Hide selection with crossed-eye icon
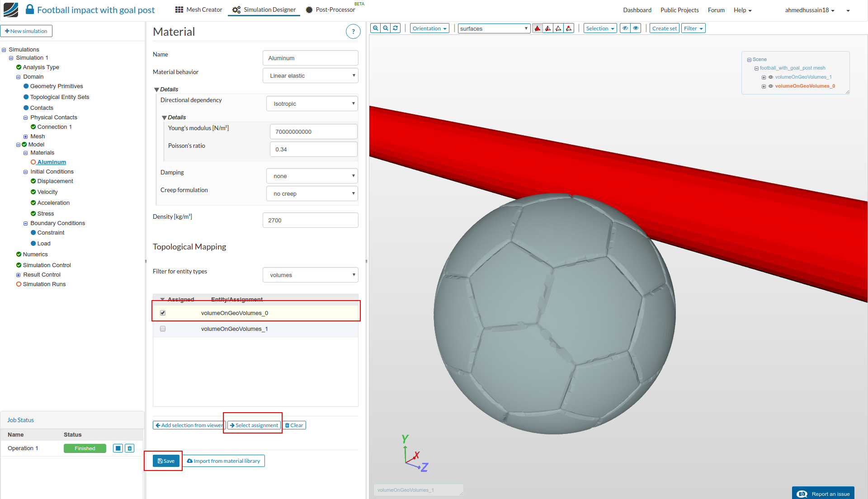 pos(625,28)
